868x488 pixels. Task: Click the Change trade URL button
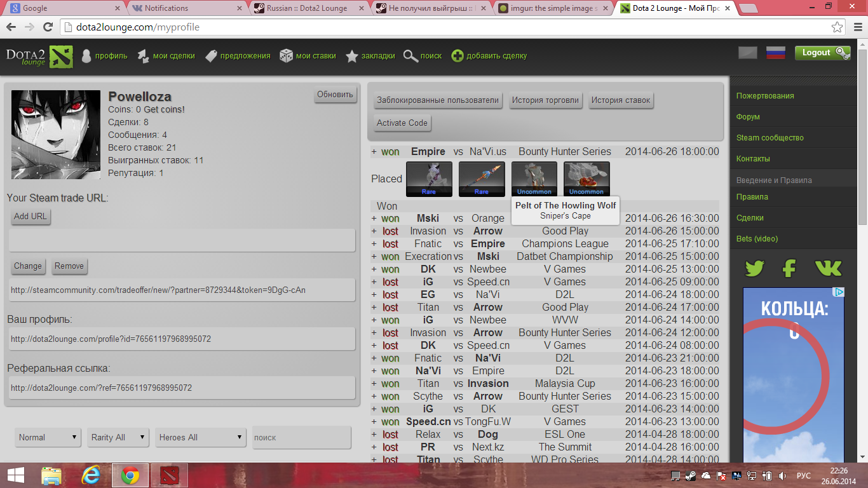[x=28, y=266]
